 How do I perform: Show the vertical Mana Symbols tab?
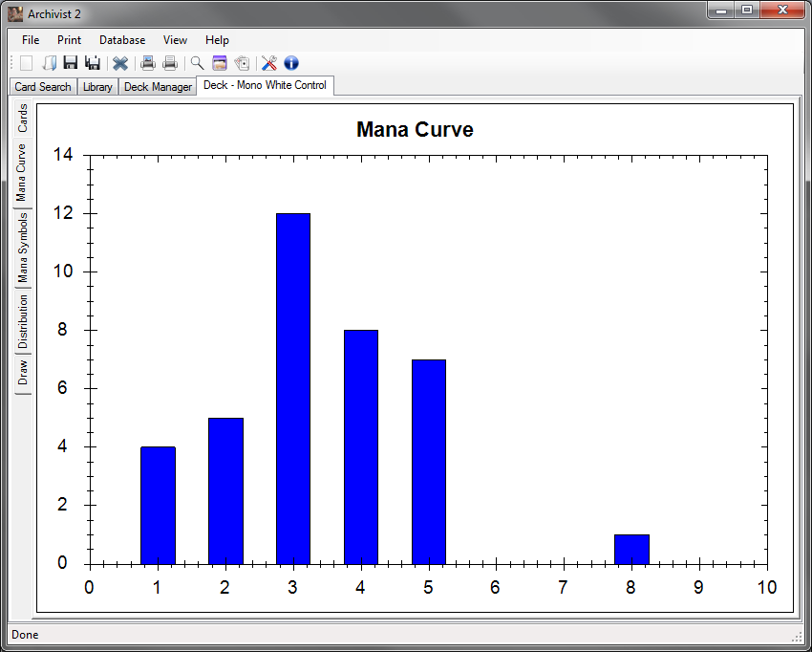[22, 248]
